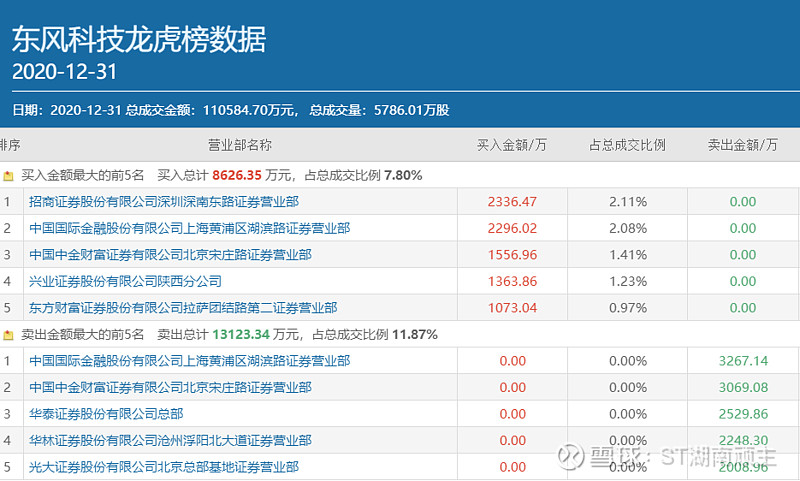Select the ratio value 0.97%
This screenshot has height=481, width=800.
click(628, 308)
